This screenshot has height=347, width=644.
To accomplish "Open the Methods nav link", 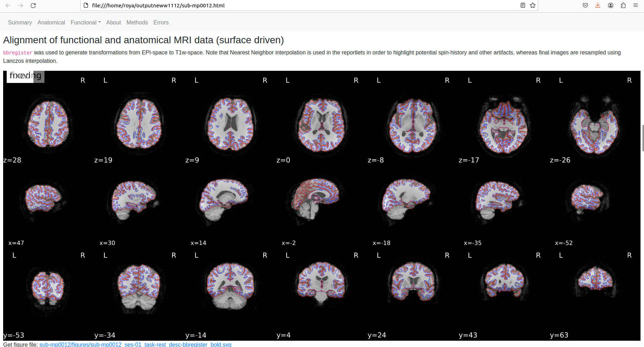I will 137,22.
